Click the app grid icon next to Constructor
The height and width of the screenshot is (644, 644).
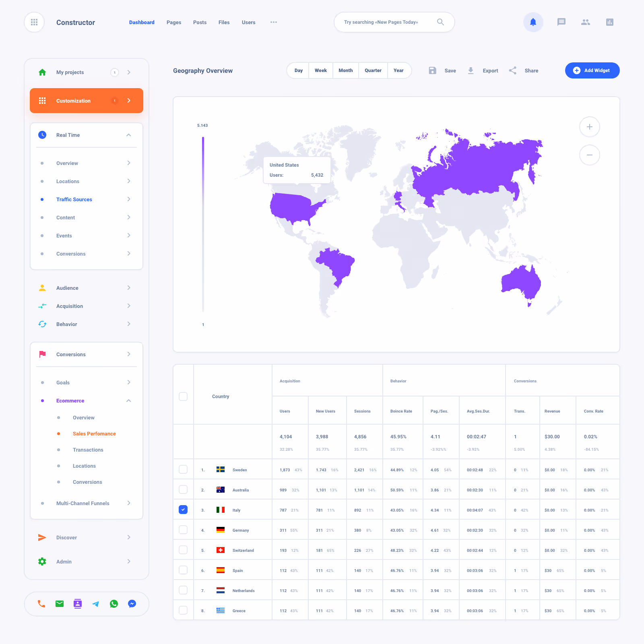[x=34, y=22]
